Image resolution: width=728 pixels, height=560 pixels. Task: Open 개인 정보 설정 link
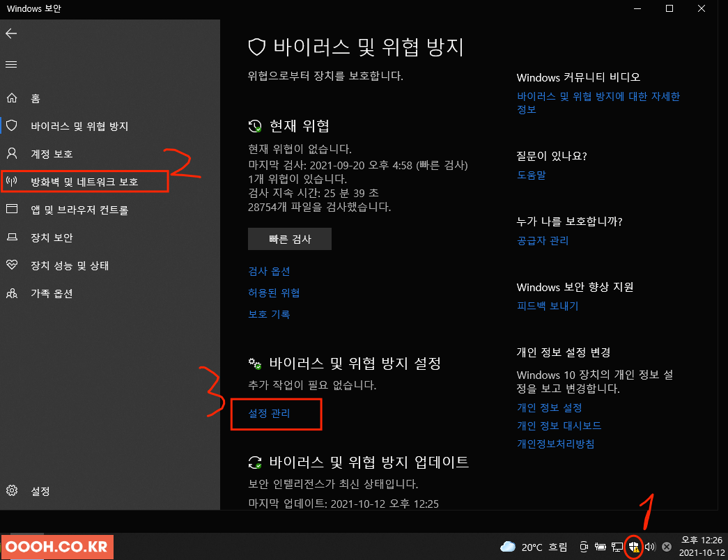click(549, 407)
